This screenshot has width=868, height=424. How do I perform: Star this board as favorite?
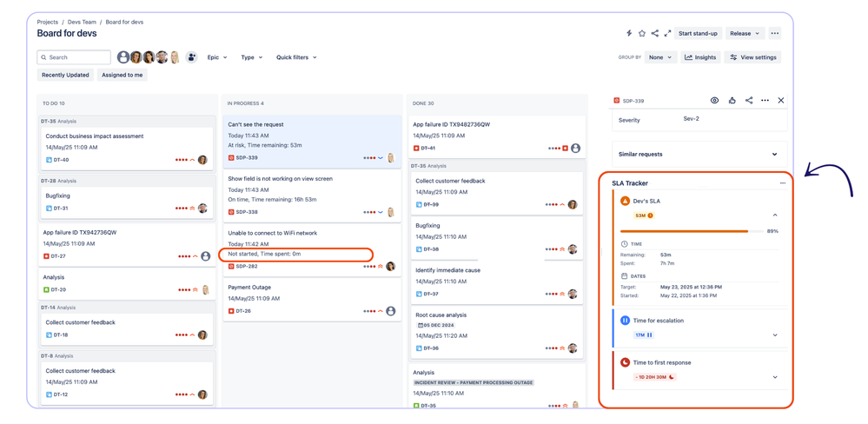coord(642,33)
